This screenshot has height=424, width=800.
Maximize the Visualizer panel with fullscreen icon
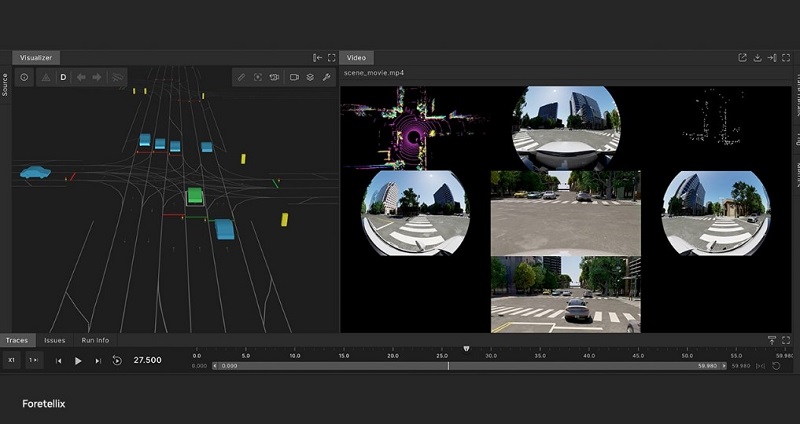[331, 58]
